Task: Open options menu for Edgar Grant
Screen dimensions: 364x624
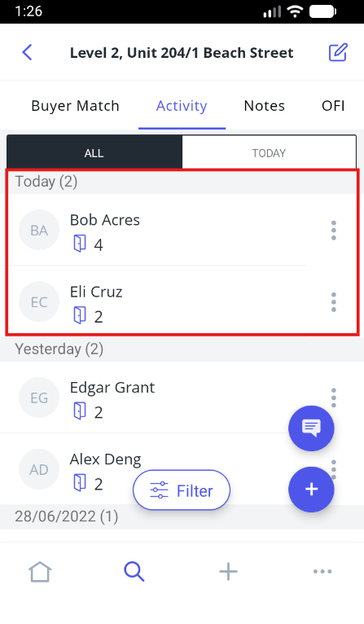Action: (x=334, y=398)
